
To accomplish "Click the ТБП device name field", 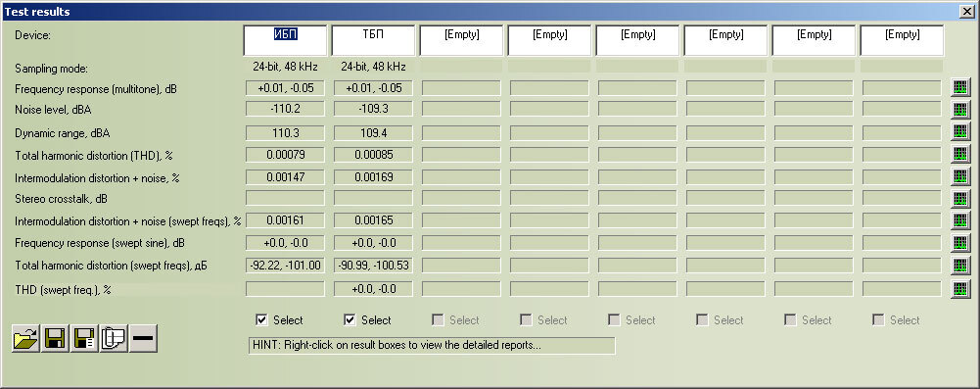I will point(373,40).
